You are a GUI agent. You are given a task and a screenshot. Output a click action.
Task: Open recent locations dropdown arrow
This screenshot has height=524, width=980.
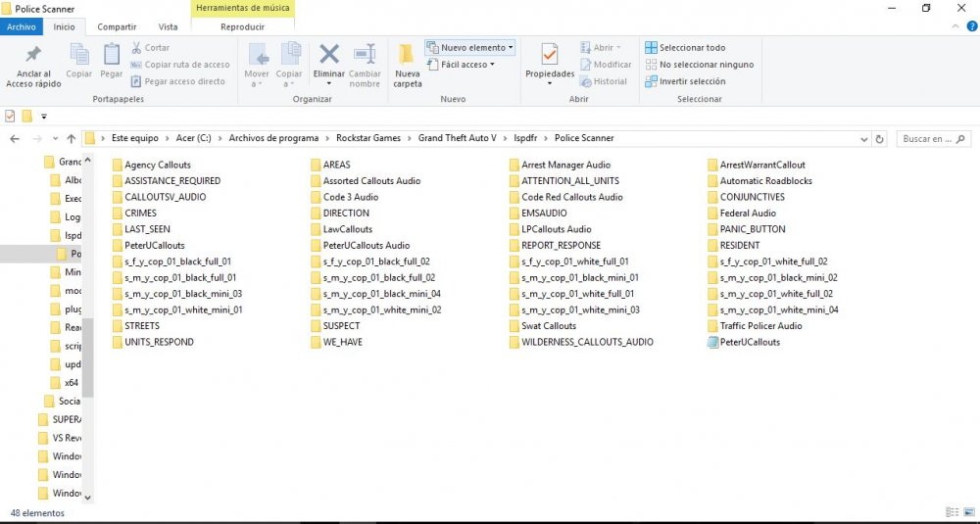pyautogui.click(x=55, y=139)
